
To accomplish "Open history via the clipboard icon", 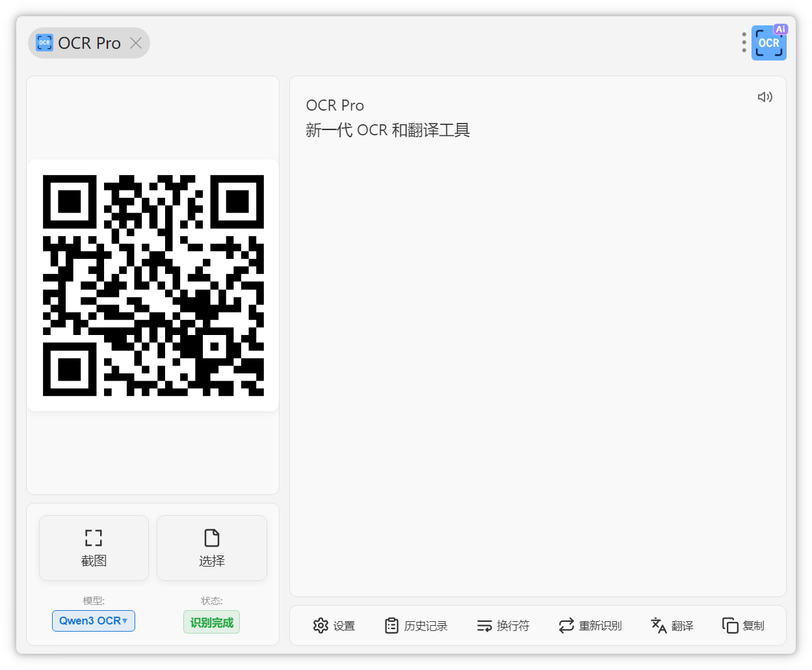I will [391, 626].
